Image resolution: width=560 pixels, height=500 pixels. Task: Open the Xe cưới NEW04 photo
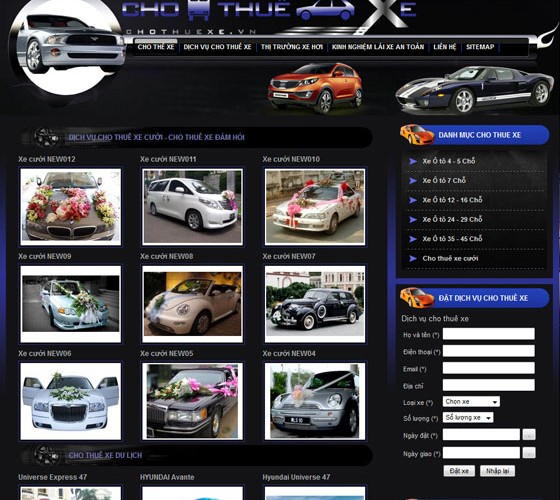coord(315,401)
